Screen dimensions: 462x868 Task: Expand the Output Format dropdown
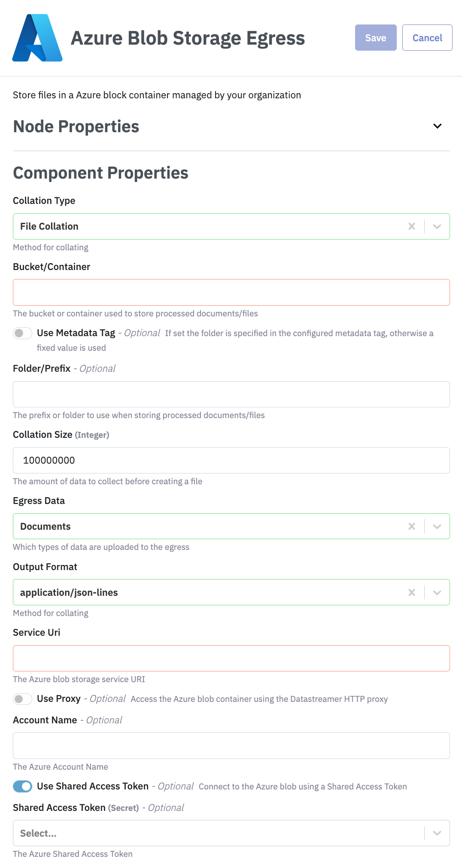click(x=437, y=592)
